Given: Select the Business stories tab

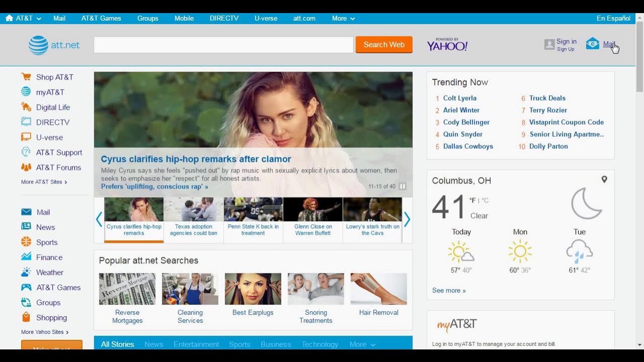Looking at the screenshot, I should click(x=276, y=344).
